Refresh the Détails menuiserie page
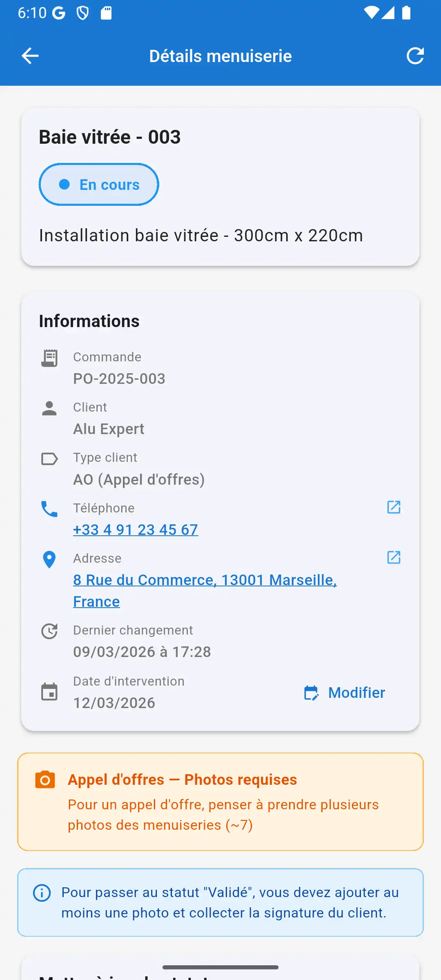The height and width of the screenshot is (980, 441). 415,56
